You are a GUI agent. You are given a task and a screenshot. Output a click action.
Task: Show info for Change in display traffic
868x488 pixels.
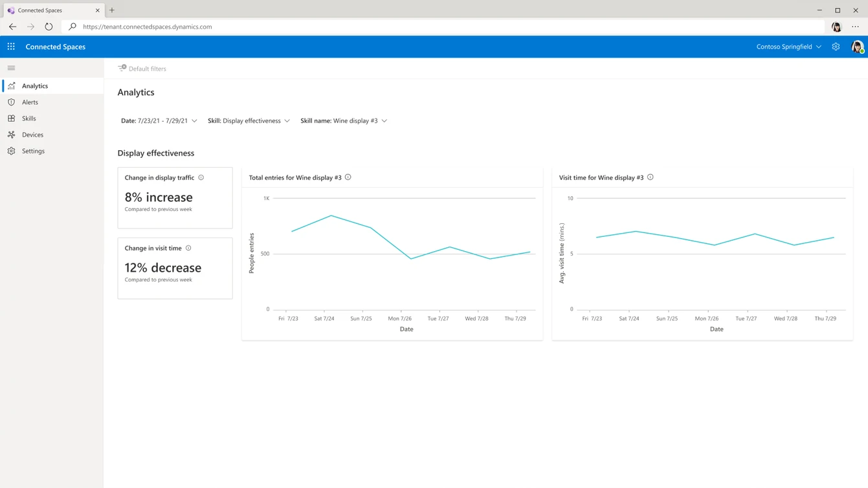[x=201, y=177]
